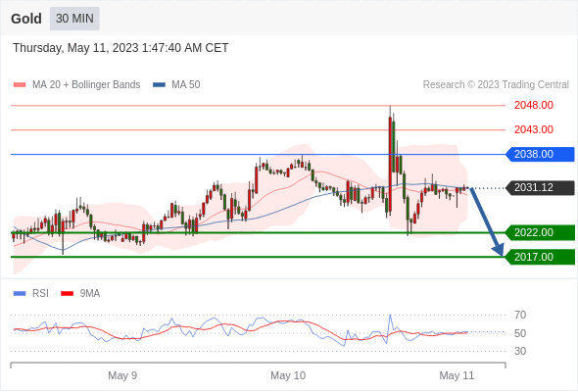Click the 2031.12 current price tag

[x=540, y=188]
